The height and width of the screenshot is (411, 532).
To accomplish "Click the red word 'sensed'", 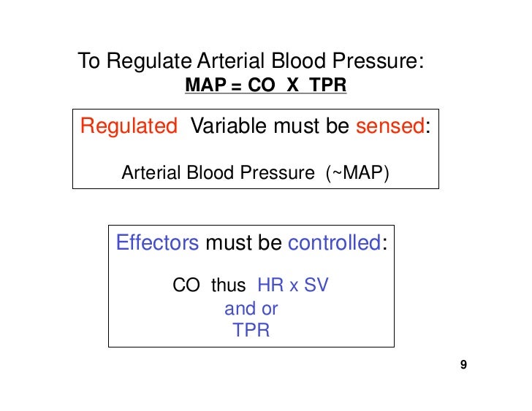I will point(390,126).
